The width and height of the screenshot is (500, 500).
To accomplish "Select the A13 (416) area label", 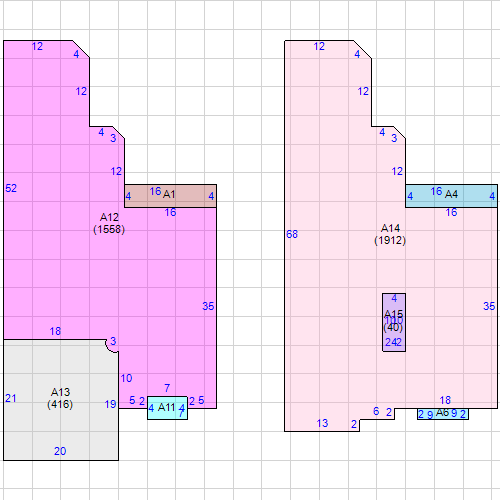I will click(x=60, y=398).
